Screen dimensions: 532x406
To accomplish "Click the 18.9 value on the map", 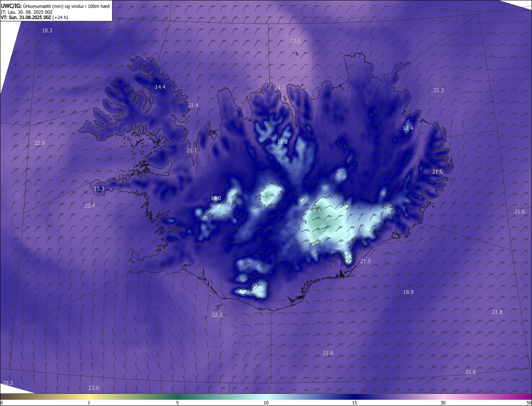I will pyautogui.click(x=408, y=292).
